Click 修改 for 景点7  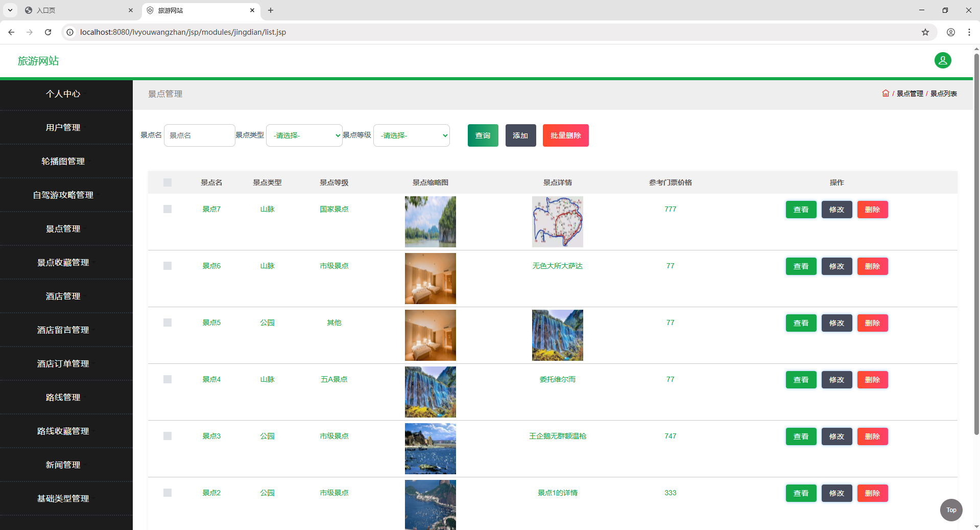click(x=836, y=210)
